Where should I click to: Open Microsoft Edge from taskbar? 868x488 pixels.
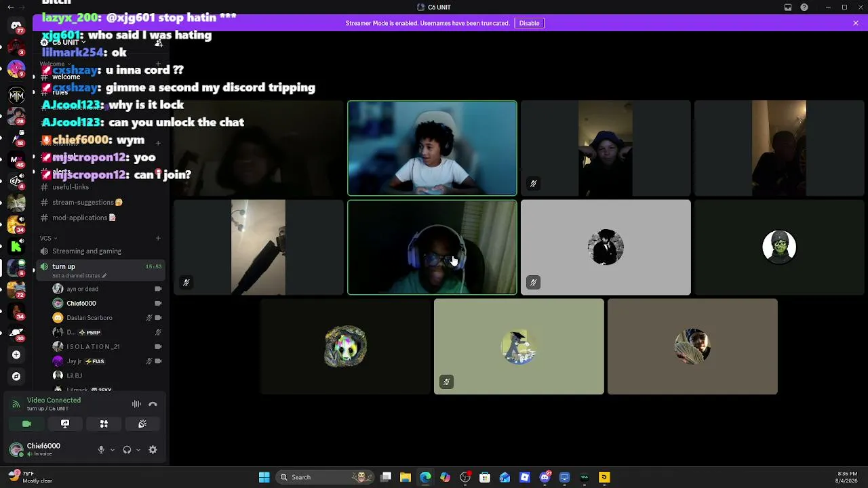click(x=425, y=477)
